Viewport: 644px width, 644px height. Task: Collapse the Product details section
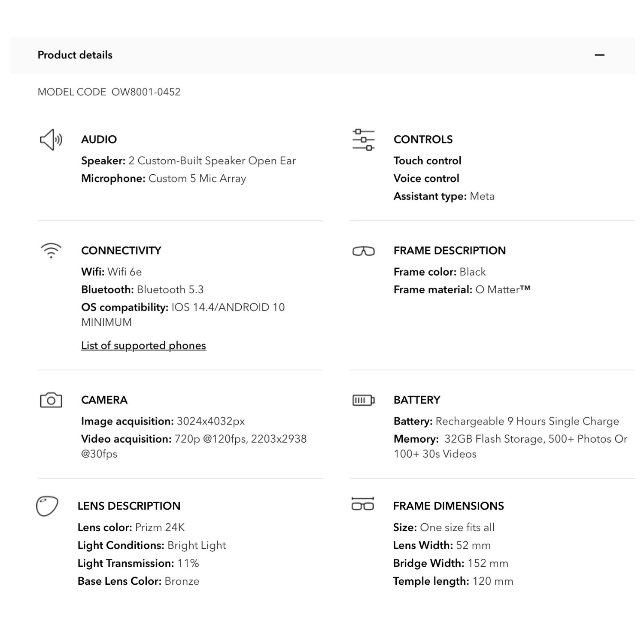(x=599, y=55)
